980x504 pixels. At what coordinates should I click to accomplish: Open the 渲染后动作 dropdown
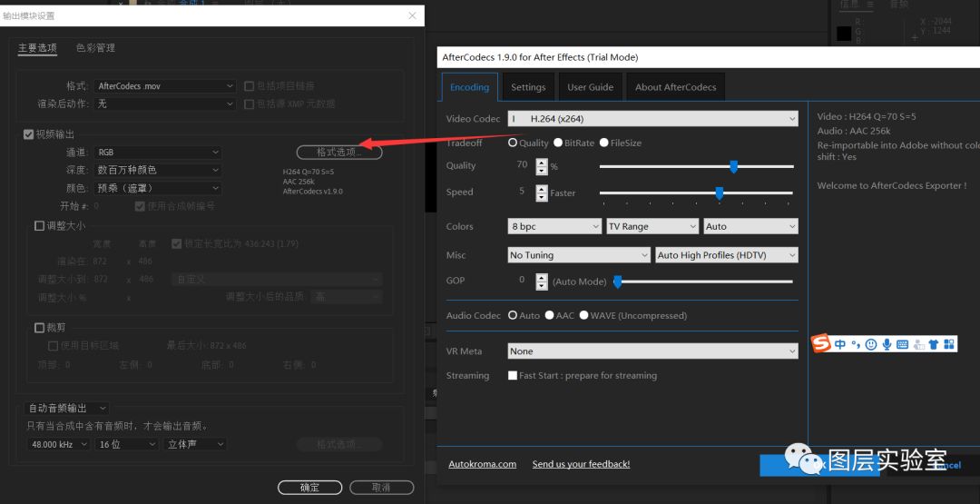tap(166, 104)
